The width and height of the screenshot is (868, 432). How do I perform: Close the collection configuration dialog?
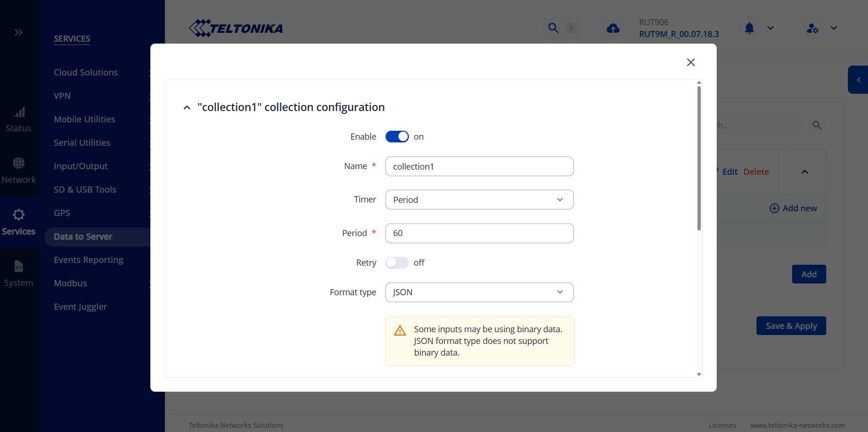click(690, 62)
